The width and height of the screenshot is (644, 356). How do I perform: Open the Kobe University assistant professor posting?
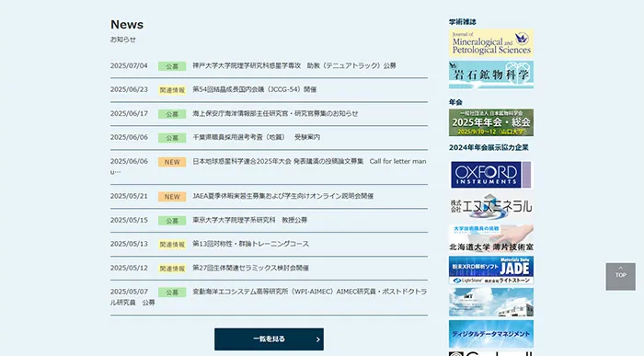coord(294,65)
